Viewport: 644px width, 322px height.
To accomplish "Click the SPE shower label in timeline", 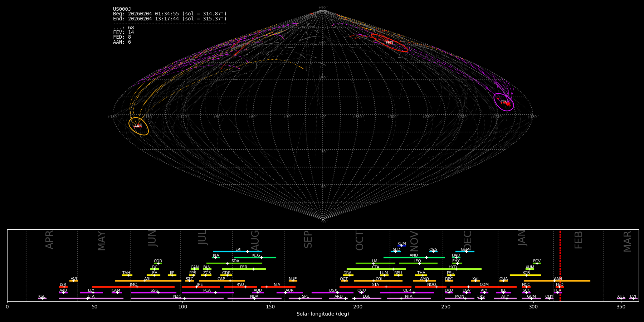I will click(306, 297).
